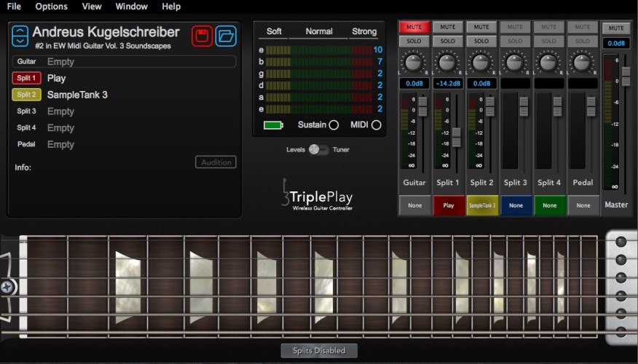The width and height of the screenshot is (638, 364).
Task: Solo the Guitar channel
Action: point(414,41)
